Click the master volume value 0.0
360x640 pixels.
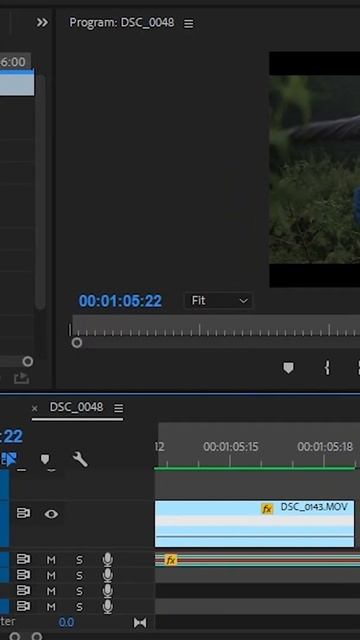(x=66, y=622)
